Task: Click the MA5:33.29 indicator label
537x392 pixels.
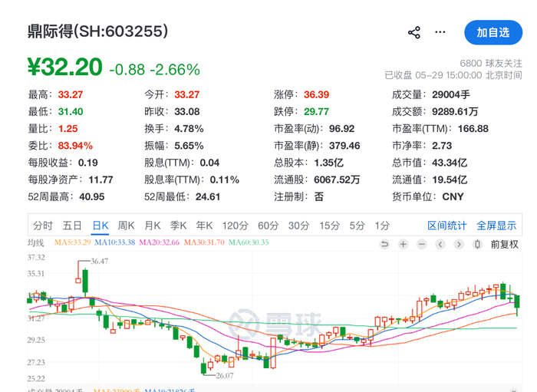Action: (x=72, y=242)
